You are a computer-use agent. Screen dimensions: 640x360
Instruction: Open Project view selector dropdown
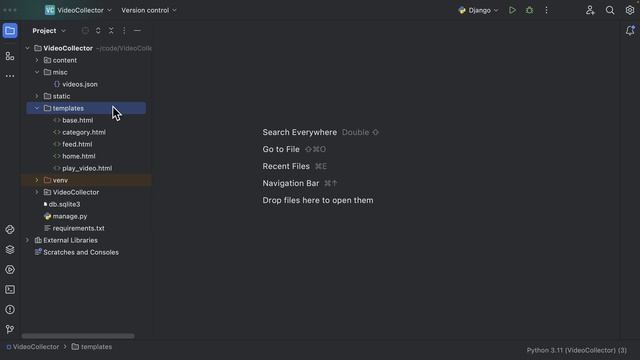(49, 31)
